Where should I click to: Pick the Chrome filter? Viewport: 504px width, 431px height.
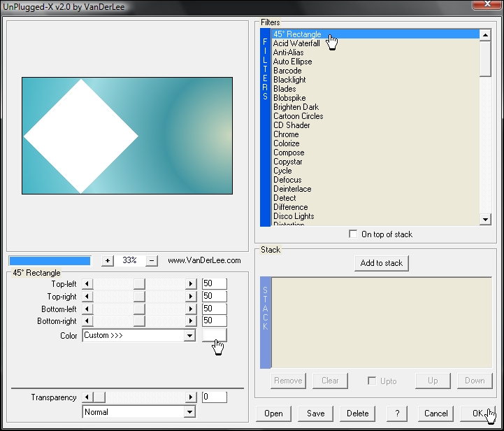[375, 134]
